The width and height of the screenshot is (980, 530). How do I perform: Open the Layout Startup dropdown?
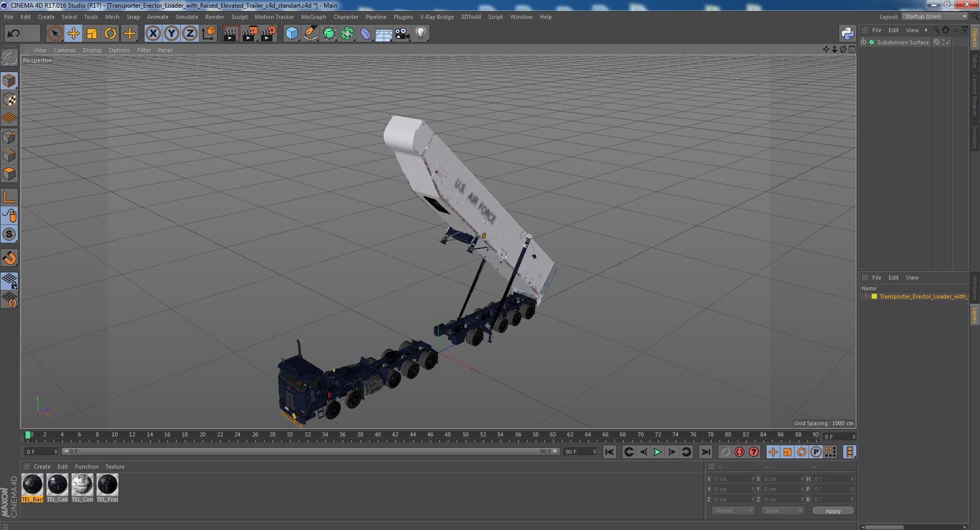coord(935,16)
